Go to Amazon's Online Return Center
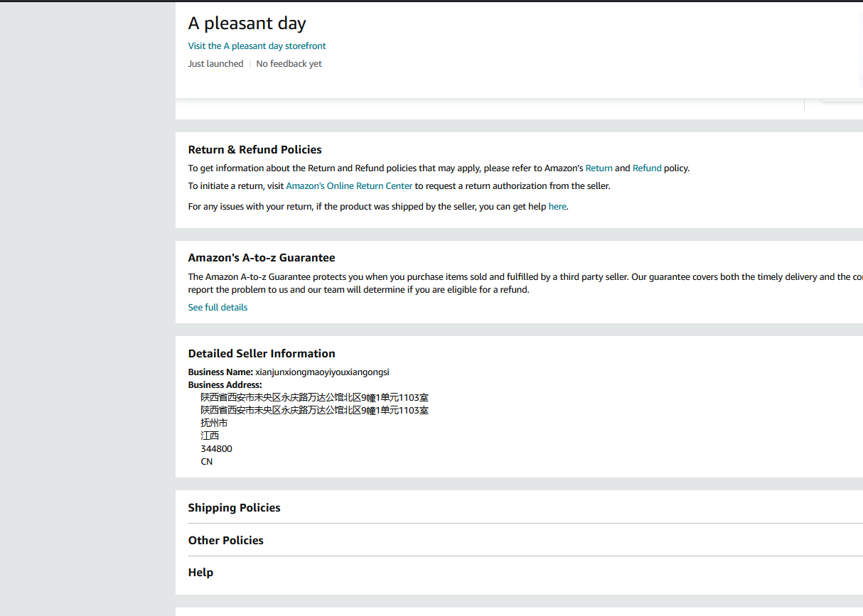 (349, 186)
